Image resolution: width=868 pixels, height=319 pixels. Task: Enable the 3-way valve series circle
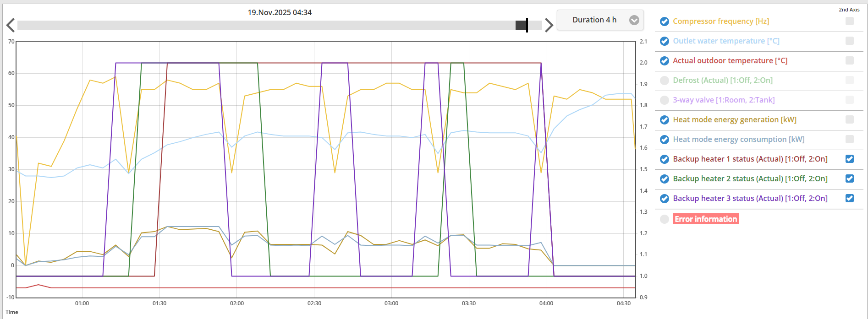click(x=664, y=100)
